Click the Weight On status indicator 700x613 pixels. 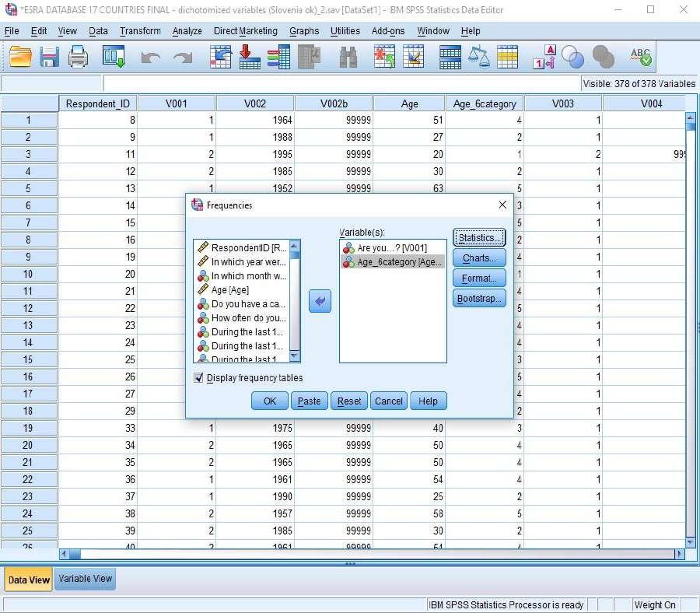pos(655,604)
